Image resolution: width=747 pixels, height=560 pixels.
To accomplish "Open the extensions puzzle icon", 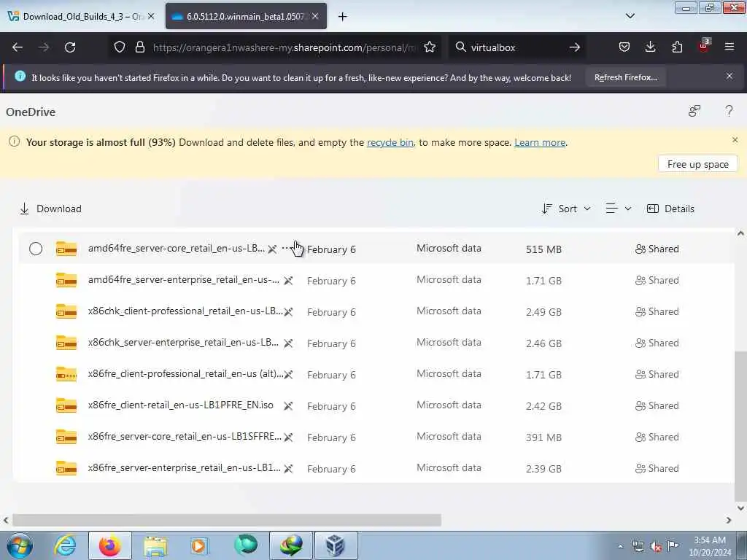I will pyautogui.click(x=677, y=47).
